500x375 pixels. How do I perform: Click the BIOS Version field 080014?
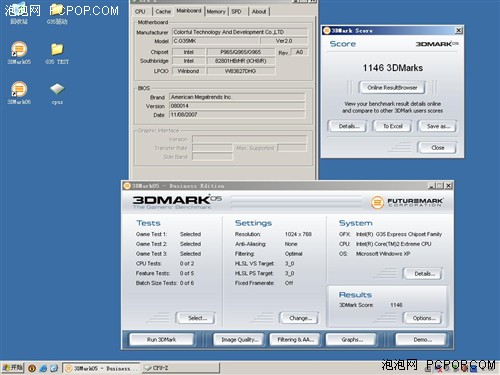click(237, 106)
